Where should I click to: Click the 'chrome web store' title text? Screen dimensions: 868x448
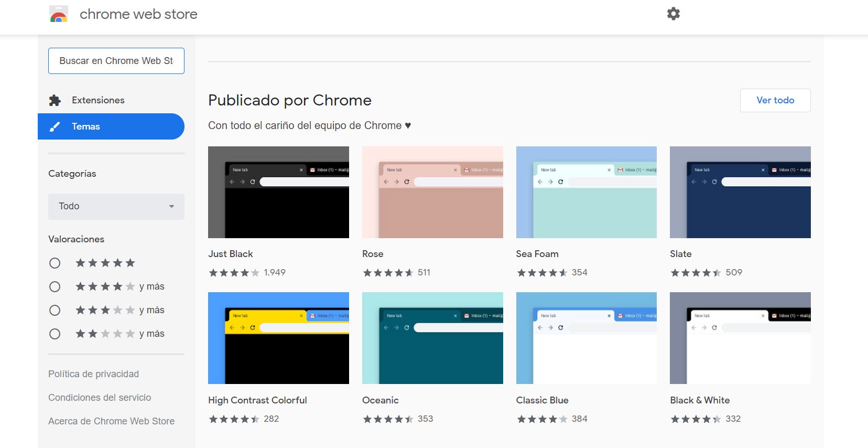[138, 14]
